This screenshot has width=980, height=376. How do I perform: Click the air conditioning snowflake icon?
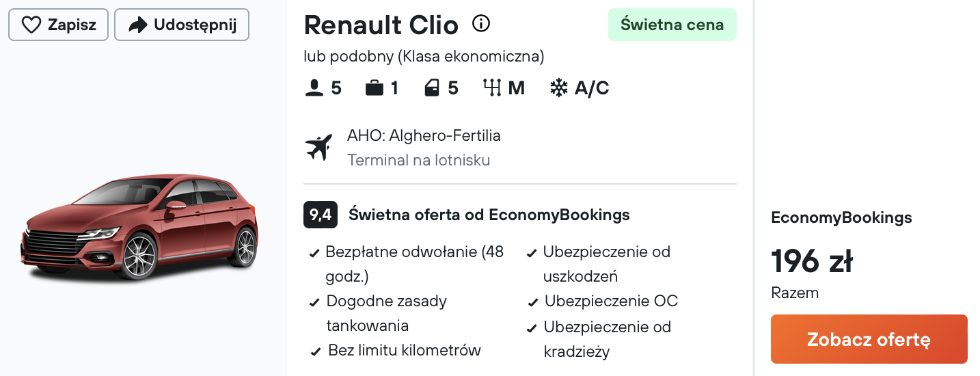(559, 88)
